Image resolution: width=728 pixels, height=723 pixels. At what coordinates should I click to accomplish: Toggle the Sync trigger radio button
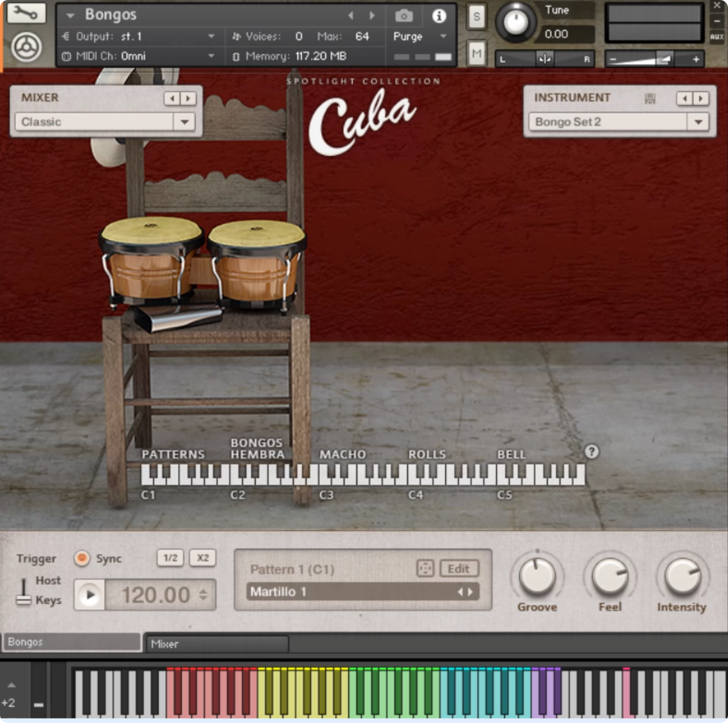coord(82,558)
